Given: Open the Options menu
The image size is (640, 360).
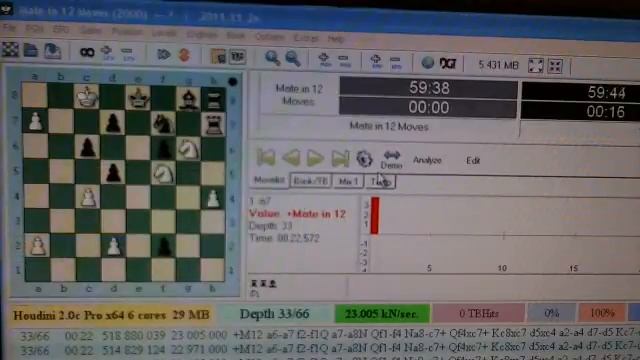Looking at the screenshot, I should click(269, 37).
